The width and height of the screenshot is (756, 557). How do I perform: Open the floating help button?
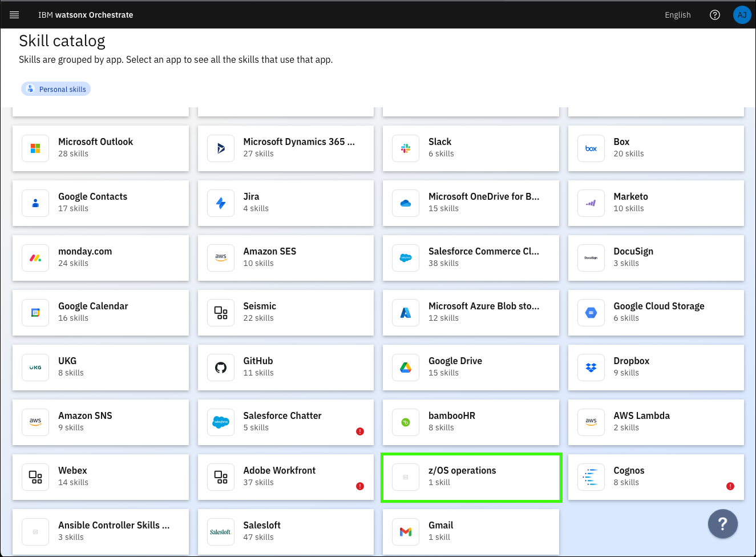pos(722,523)
